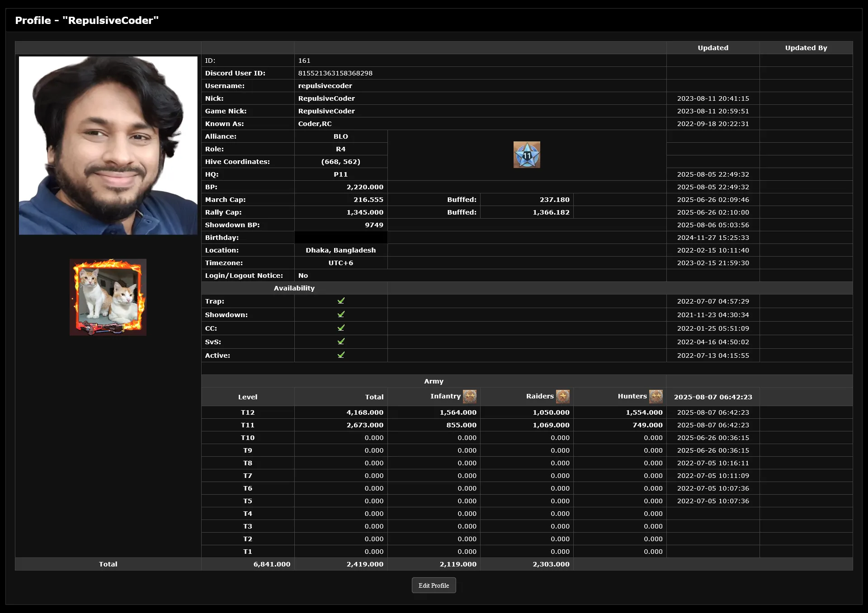Click the HQ level 11 star badge
The height and width of the screenshot is (613, 868).
coord(527,155)
